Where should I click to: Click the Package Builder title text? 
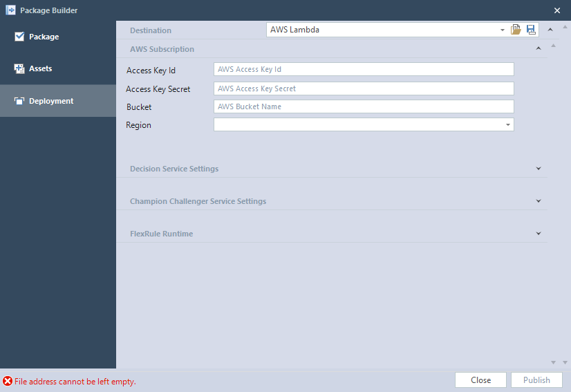pyautogui.click(x=49, y=10)
